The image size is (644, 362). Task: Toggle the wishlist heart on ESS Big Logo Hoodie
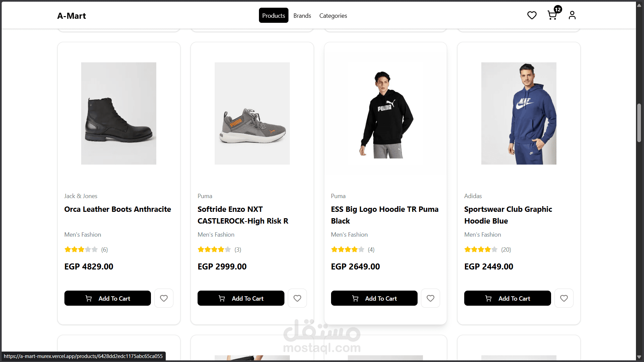(x=430, y=298)
